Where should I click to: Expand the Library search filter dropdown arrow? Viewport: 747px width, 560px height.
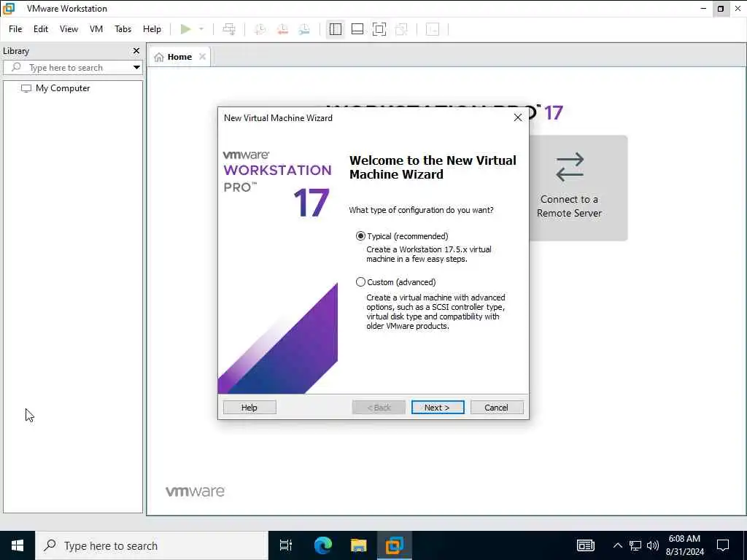[136, 68]
